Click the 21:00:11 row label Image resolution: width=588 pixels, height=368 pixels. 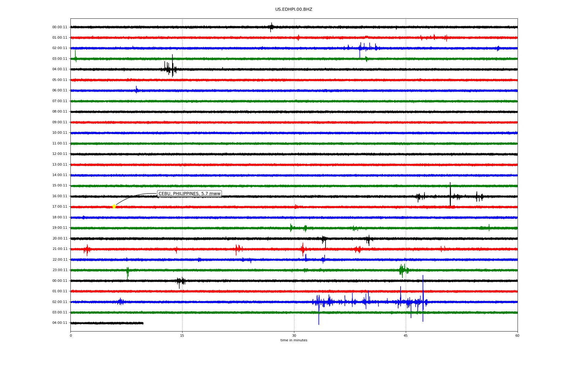[x=60, y=249]
